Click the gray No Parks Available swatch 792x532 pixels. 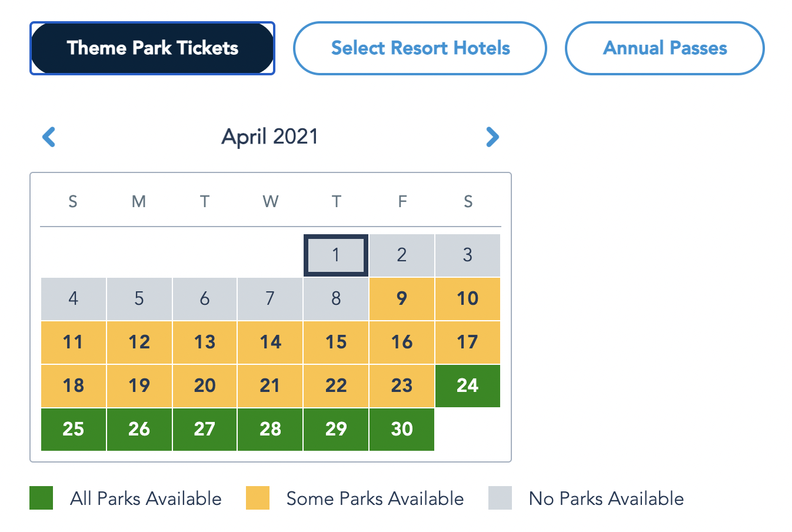(500, 498)
